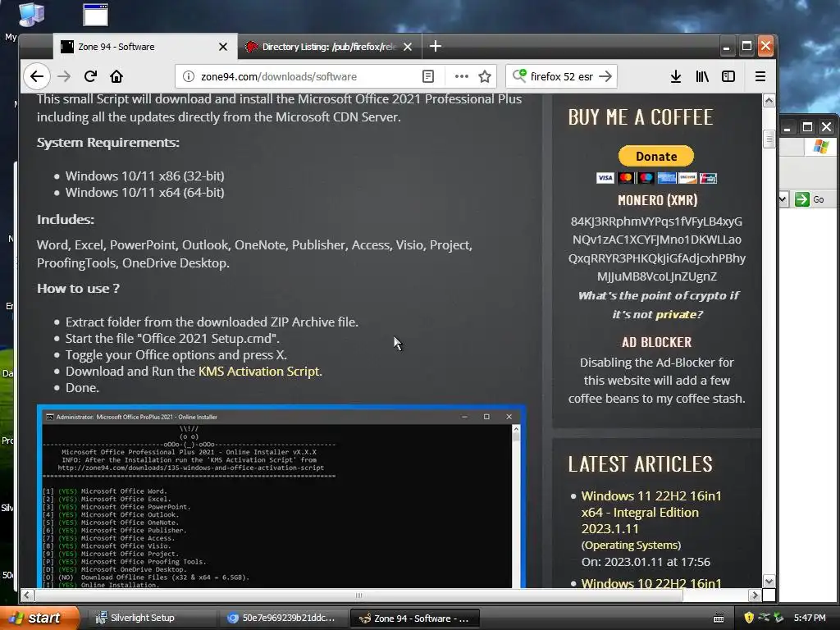The width and height of the screenshot is (840, 630).
Task: Open page actions three-dot menu
Action: (x=461, y=76)
